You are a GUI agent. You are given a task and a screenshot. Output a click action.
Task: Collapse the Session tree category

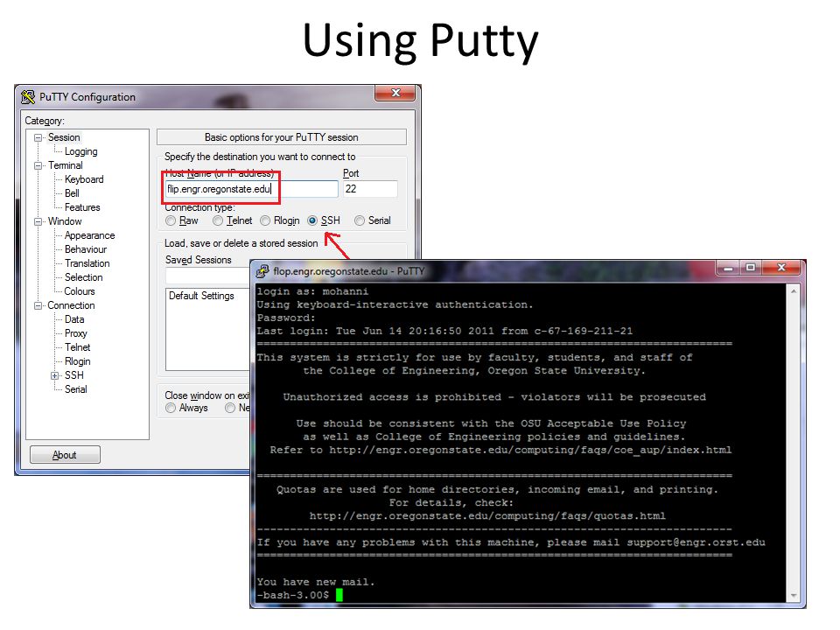click(38, 137)
